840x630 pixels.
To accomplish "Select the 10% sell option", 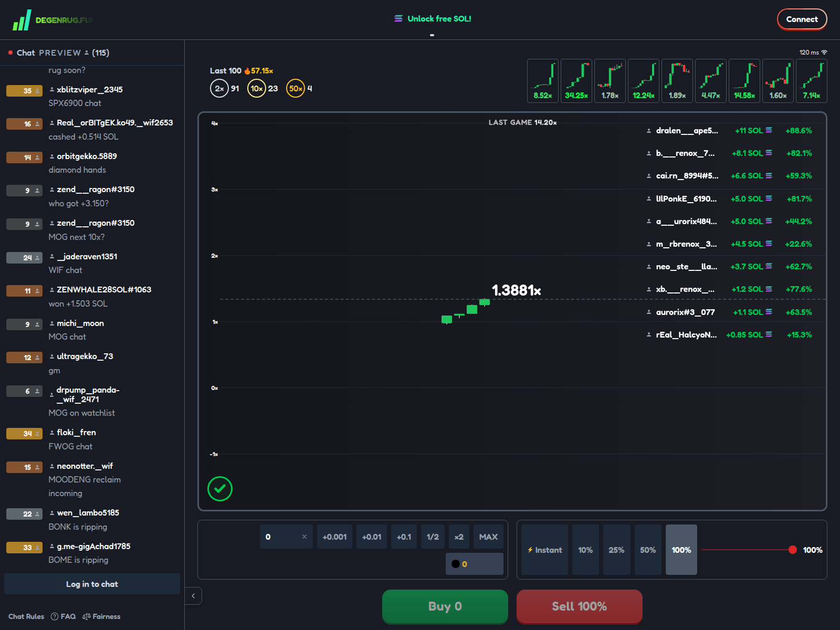I will 585,550.
